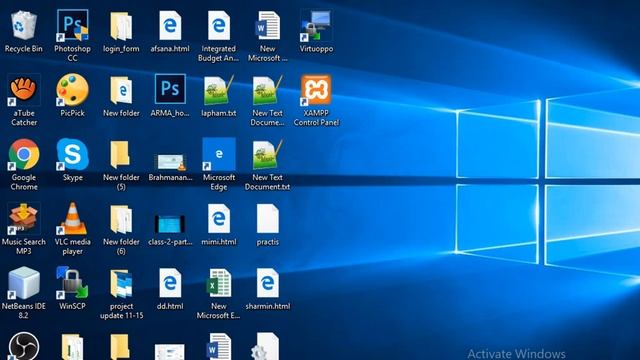Select the New folder icon with Edge page
Image resolution: width=640 pixels, height=360 pixels.
pyautogui.click(x=121, y=90)
